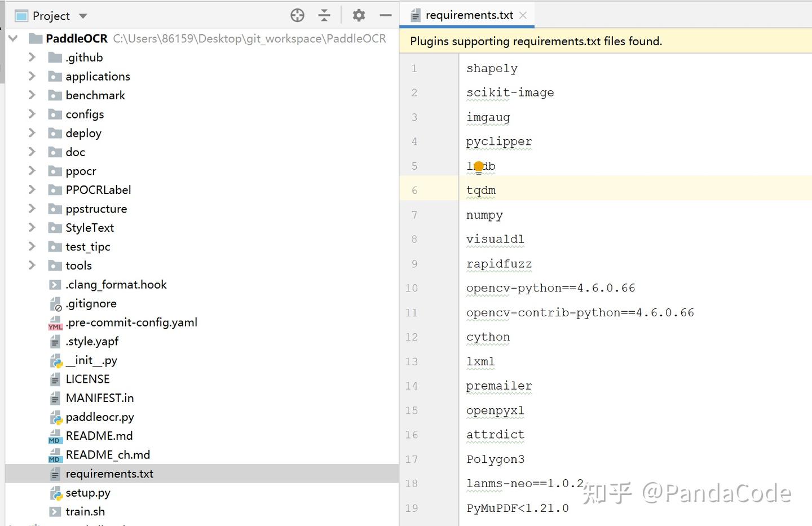This screenshot has height=526, width=812.
Task: Select the LICENSE file in project tree
Action: tap(87, 379)
